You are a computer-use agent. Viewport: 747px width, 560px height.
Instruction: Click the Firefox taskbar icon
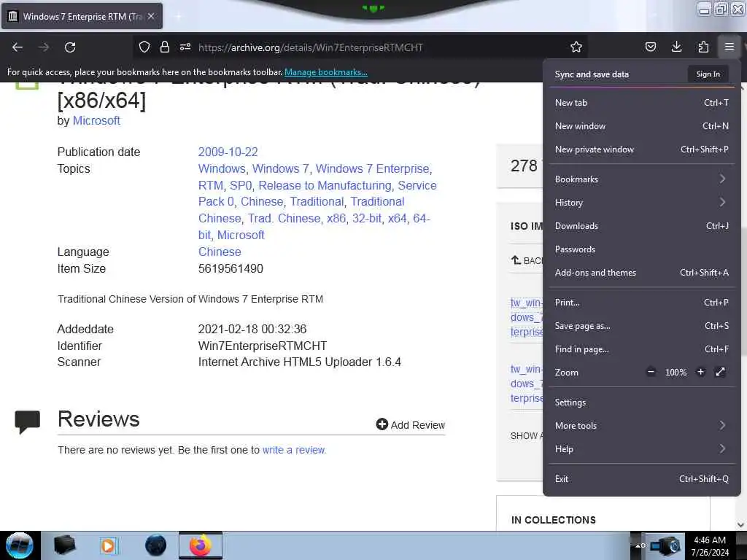201,545
